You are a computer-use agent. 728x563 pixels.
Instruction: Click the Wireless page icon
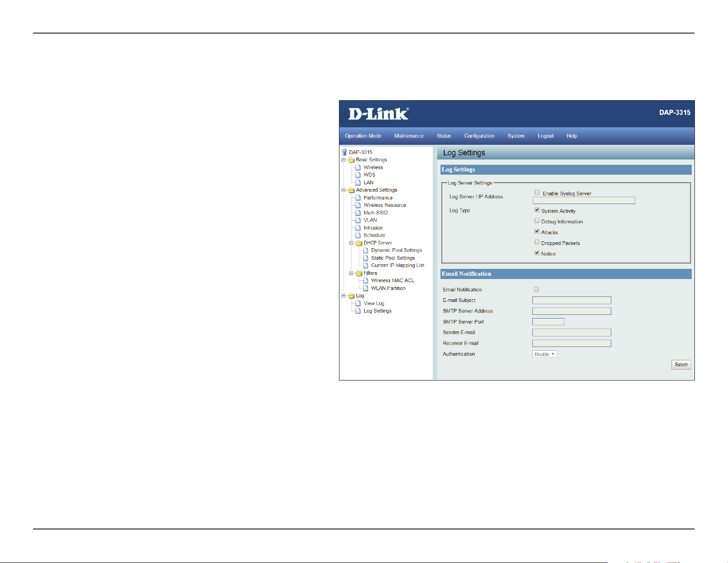358,167
